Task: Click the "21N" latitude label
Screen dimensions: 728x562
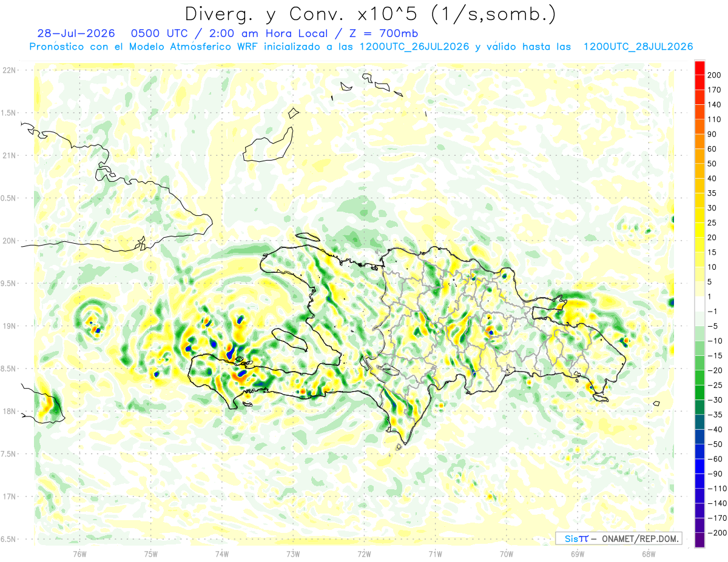Action: tap(9, 155)
